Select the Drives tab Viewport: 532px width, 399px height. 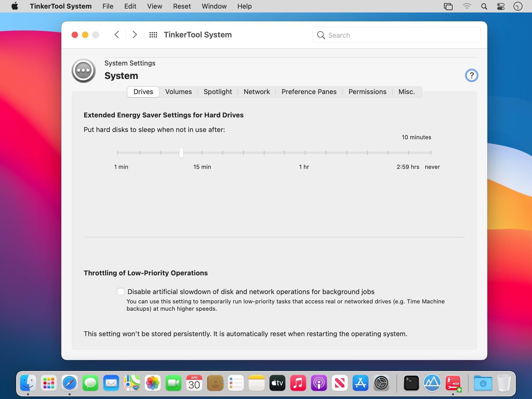[143, 92]
